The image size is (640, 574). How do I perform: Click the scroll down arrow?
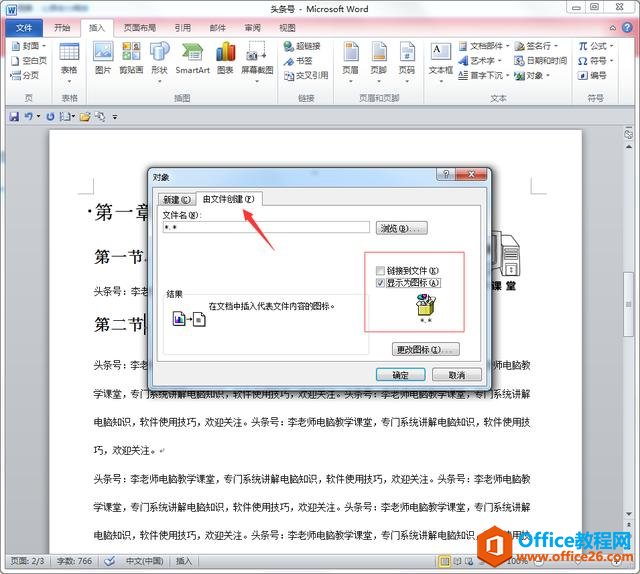(629, 514)
